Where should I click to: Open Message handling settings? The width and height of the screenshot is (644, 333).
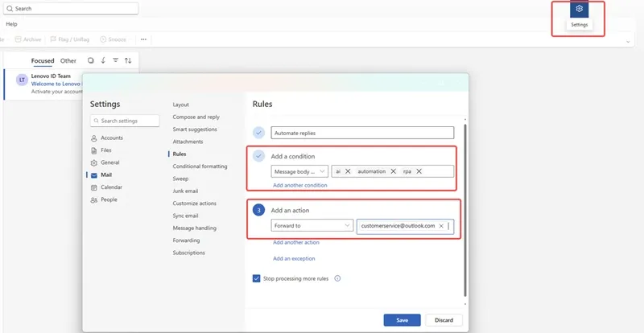click(x=194, y=228)
